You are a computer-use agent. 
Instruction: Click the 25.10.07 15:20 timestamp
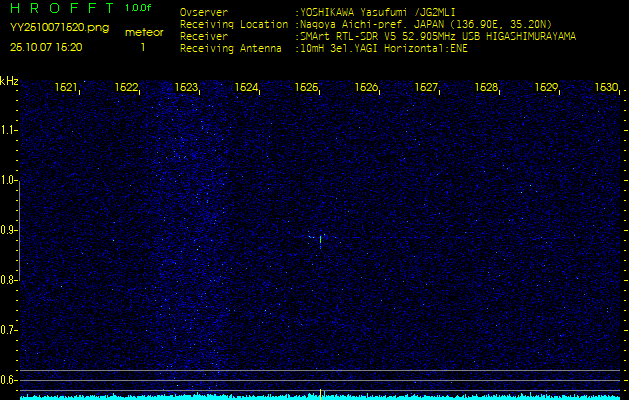[46, 46]
